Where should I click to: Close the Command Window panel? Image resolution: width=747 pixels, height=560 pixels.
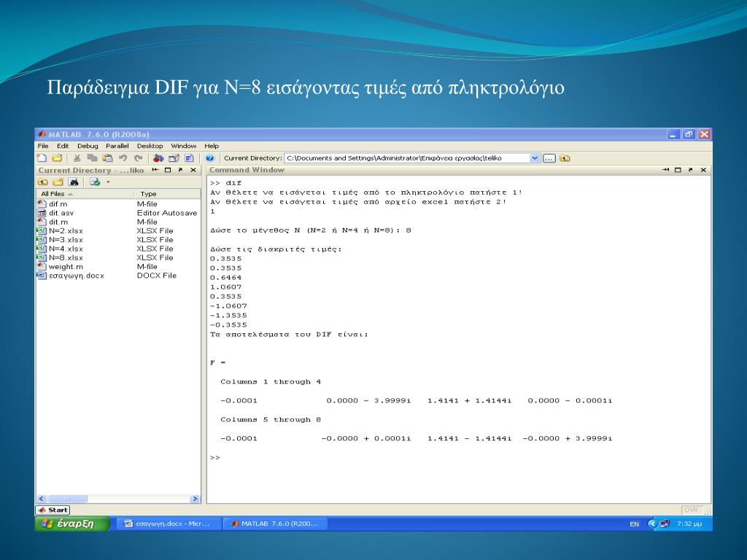703,170
